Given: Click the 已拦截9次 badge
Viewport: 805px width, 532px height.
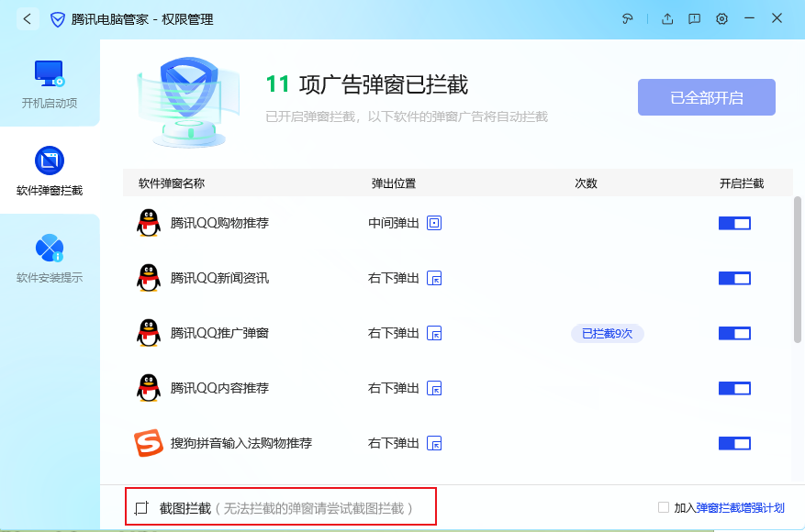Looking at the screenshot, I should [608, 334].
